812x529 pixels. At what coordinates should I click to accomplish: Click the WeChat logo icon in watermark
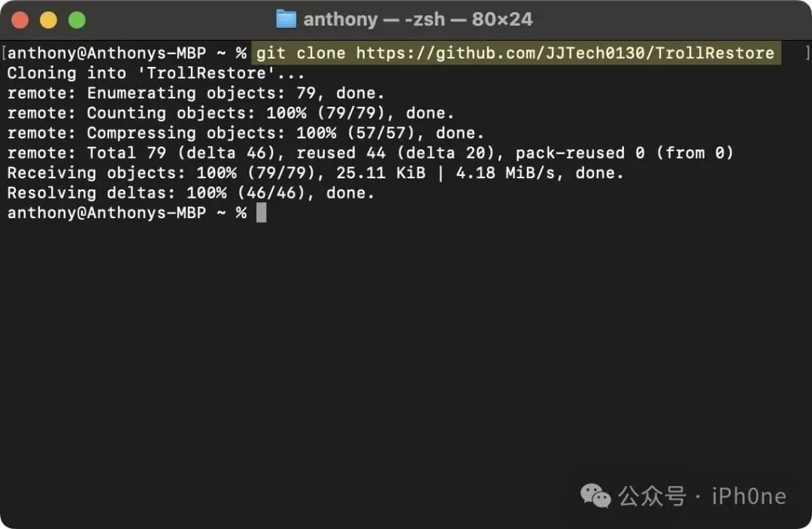[595, 496]
